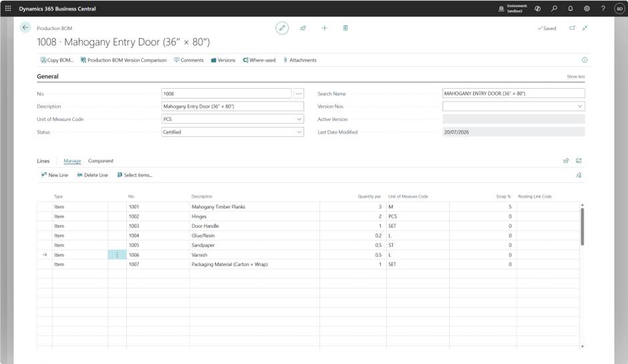Open the search magnifier icon

(x=555, y=9)
